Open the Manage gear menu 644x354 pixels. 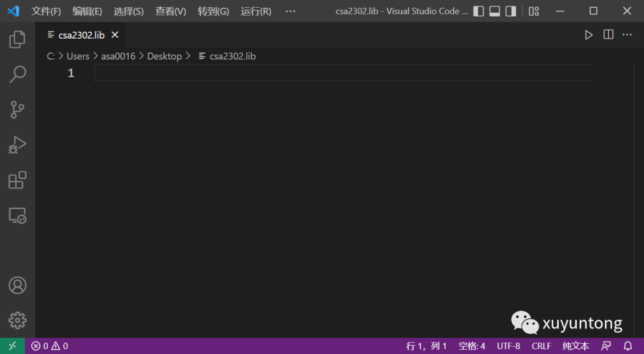click(17, 320)
